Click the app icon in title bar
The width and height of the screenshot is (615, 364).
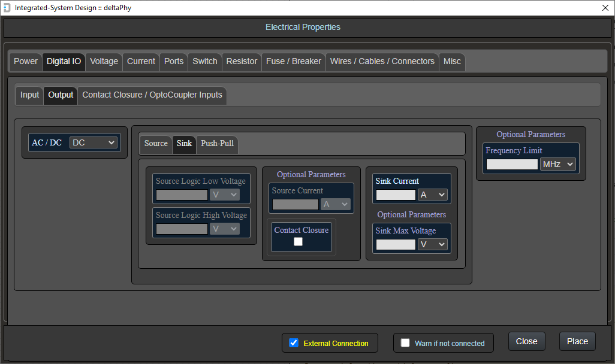coord(7,8)
